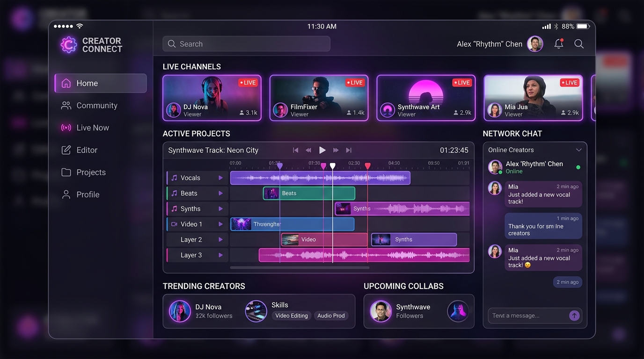Select the Video Editing skill tag
Image resolution: width=644 pixels, height=359 pixels.
pos(292,316)
